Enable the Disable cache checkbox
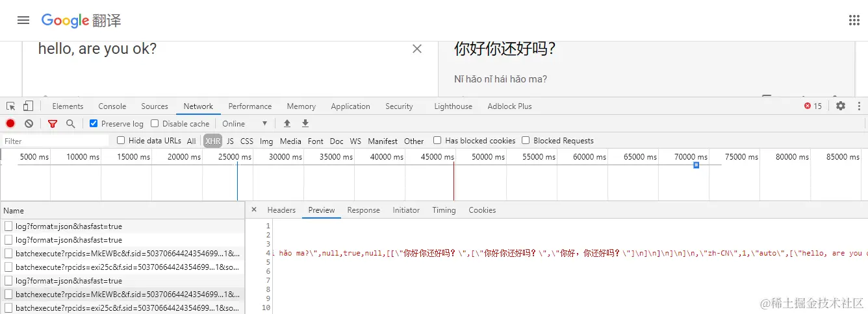 coord(155,123)
